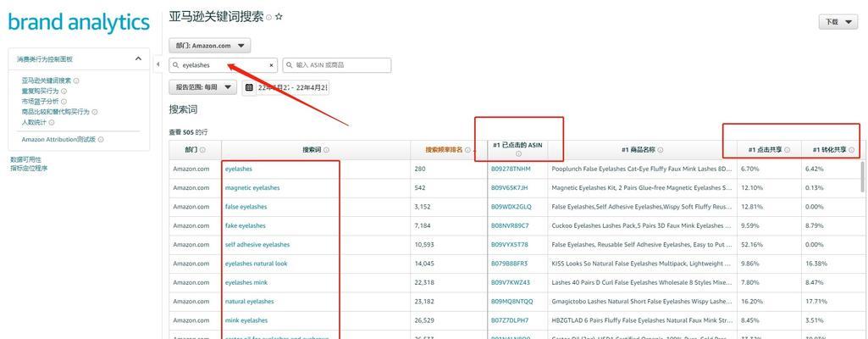
Task: Click the 输入 ASIN 或商品 input field
Action: pyautogui.click(x=337, y=65)
